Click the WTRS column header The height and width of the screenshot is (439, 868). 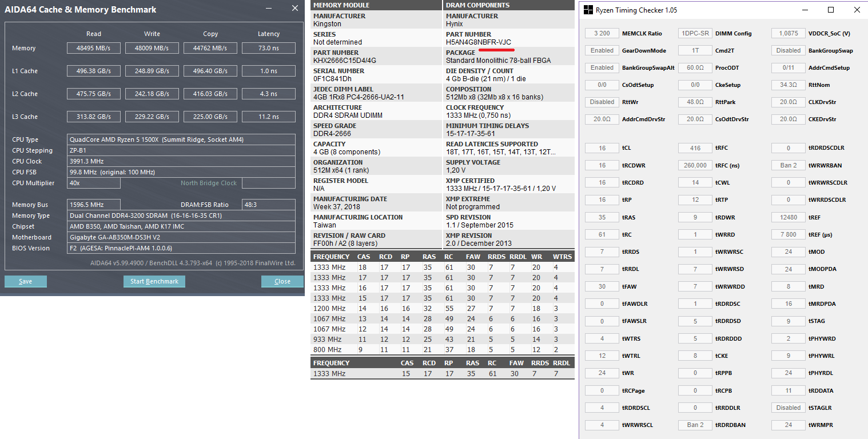(562, 257)
